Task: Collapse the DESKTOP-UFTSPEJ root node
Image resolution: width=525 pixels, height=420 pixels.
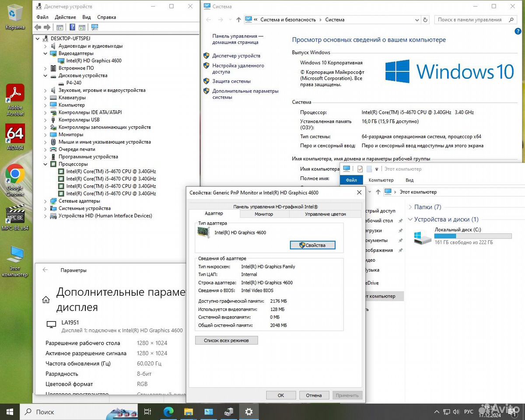Action: pyautogui.click(x=38, y=38)
